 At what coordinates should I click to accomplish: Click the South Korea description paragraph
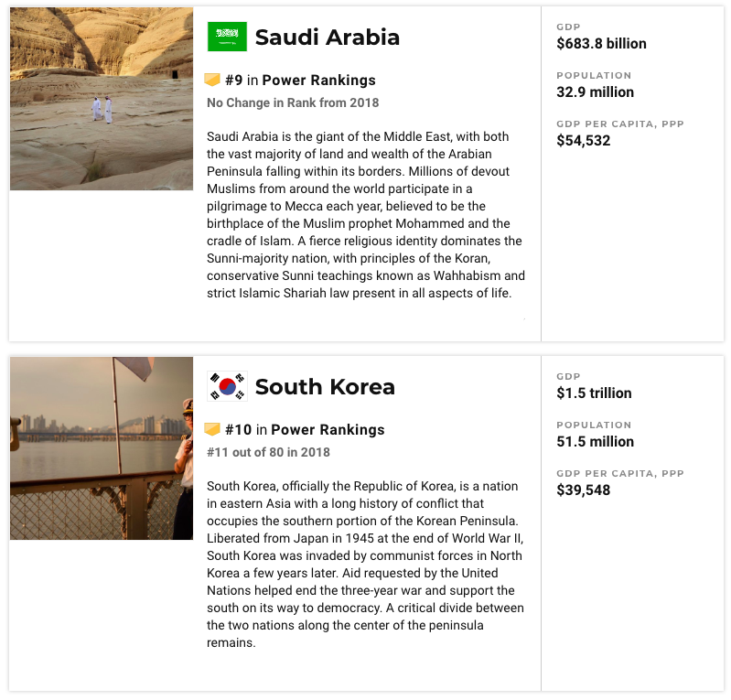tap(366, 565)
